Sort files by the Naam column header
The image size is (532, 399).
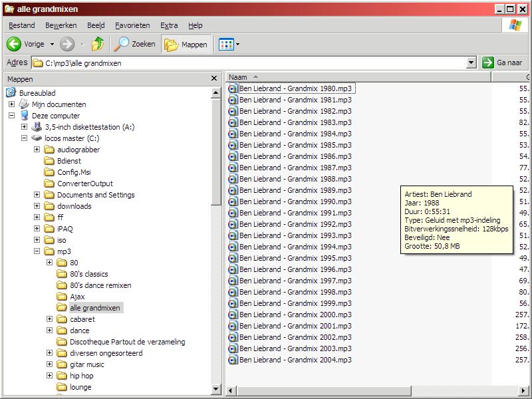[358, 77]
